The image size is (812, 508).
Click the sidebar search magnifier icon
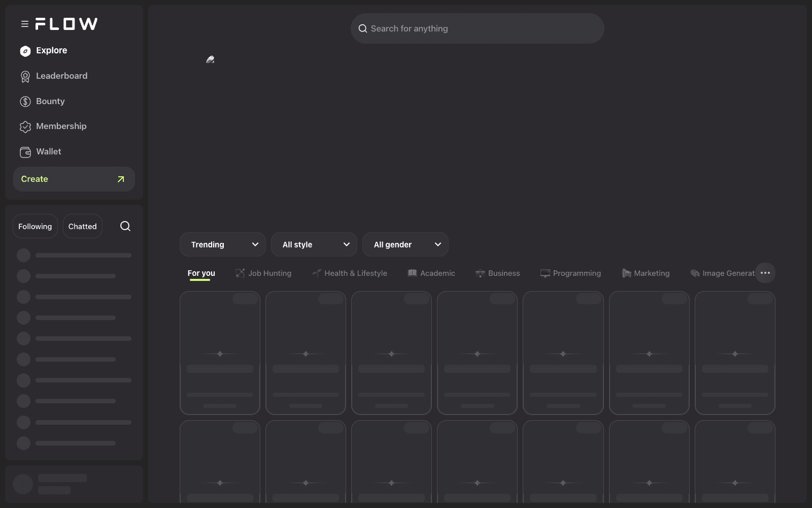click(125, 226)
